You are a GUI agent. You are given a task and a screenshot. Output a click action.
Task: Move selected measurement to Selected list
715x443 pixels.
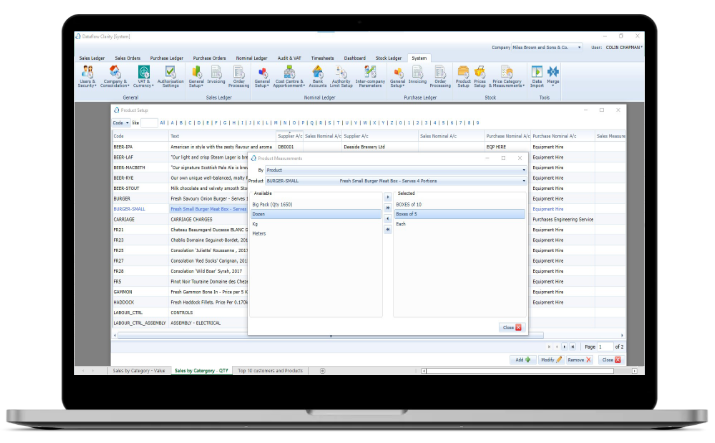pyautogui.click(x=388, y=197)
